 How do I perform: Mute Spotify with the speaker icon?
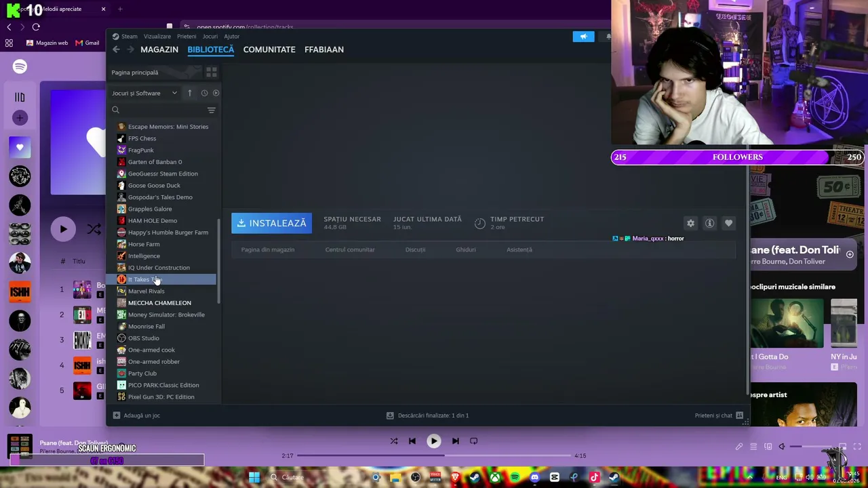coord(782,447)
